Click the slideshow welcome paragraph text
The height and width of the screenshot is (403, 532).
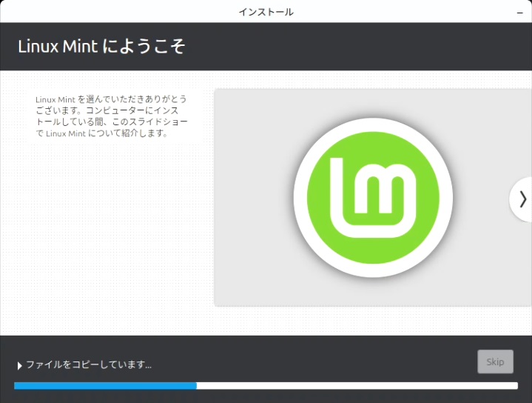coord(111,116)
